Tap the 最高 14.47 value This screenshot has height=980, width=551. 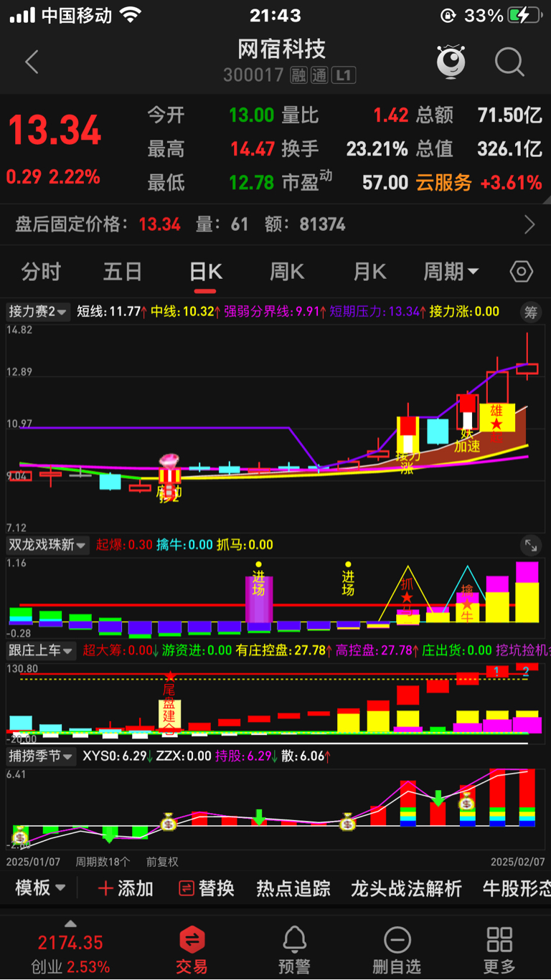pos(253,149)
